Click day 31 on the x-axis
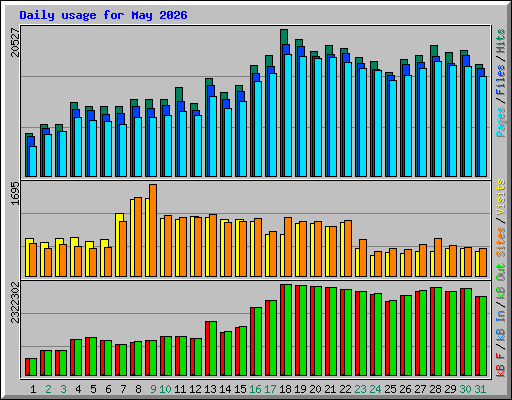 (x=480, y=389)
